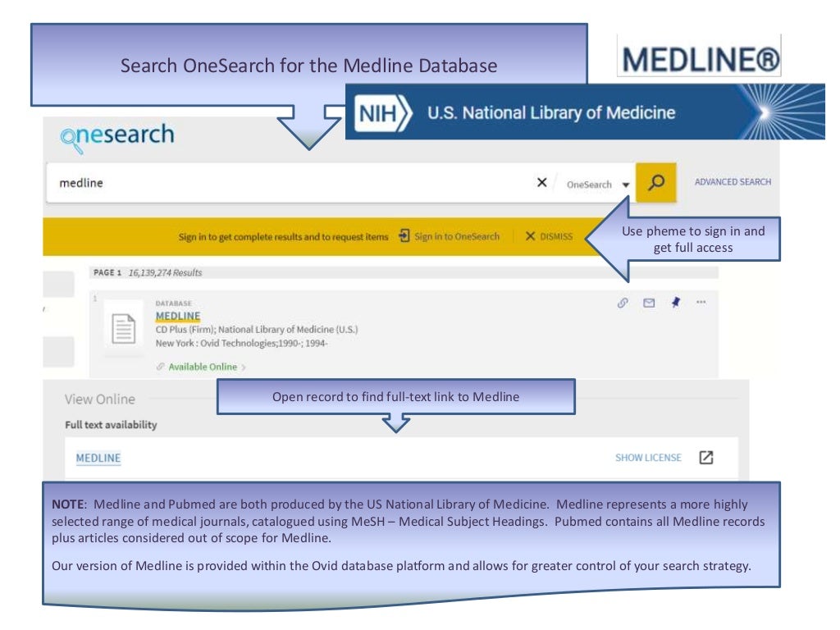Open Advanced Search
The height and width of the screenshot is (630, 840).
(733, 181)
